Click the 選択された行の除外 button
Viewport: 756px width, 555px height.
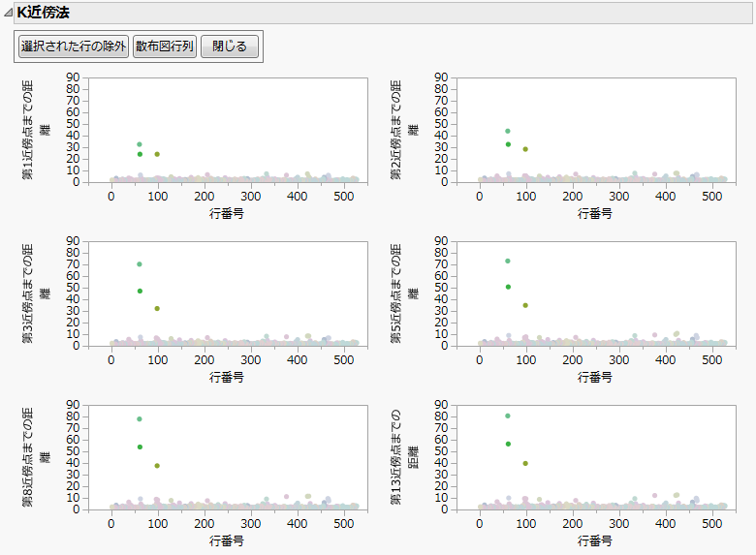tap(74, 46)
